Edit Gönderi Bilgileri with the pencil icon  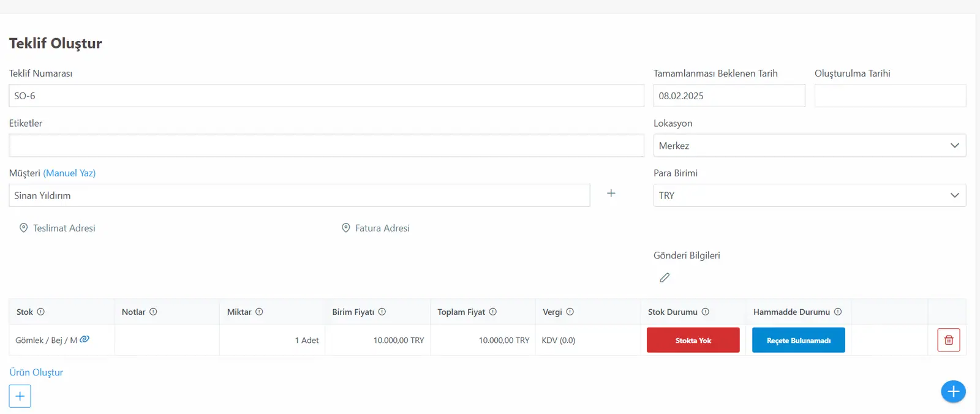pyautogui.click(x=665, y=277)
